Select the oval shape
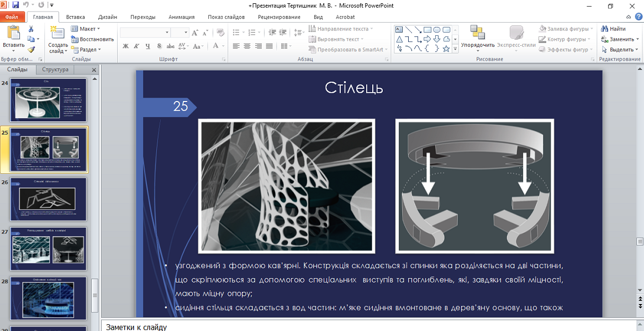The width and height of the screenshot is (644, 331). [437, 30]
